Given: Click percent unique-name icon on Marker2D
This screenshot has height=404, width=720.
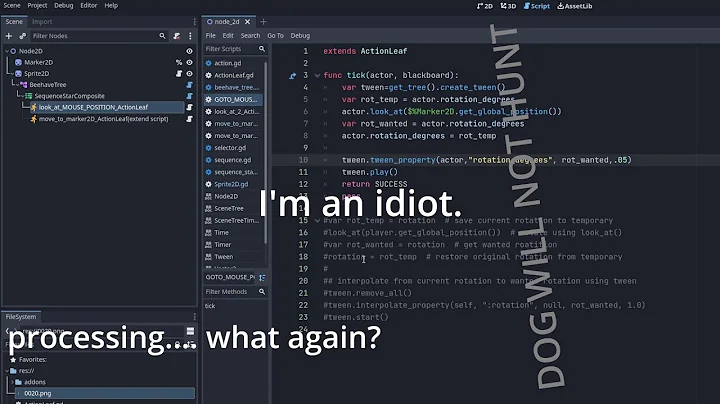Looking at the screenshot, I should pyautogui.click(x=179, y=62).
